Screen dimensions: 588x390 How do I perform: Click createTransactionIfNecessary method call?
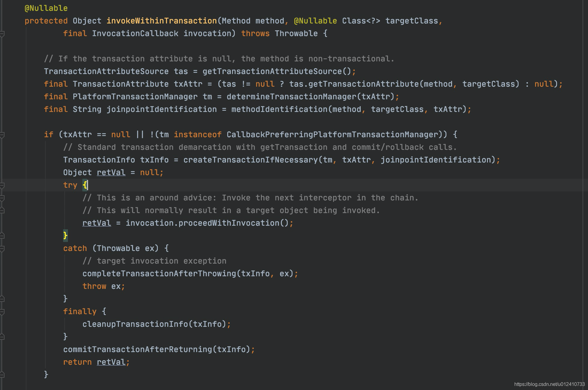(250, 160)
